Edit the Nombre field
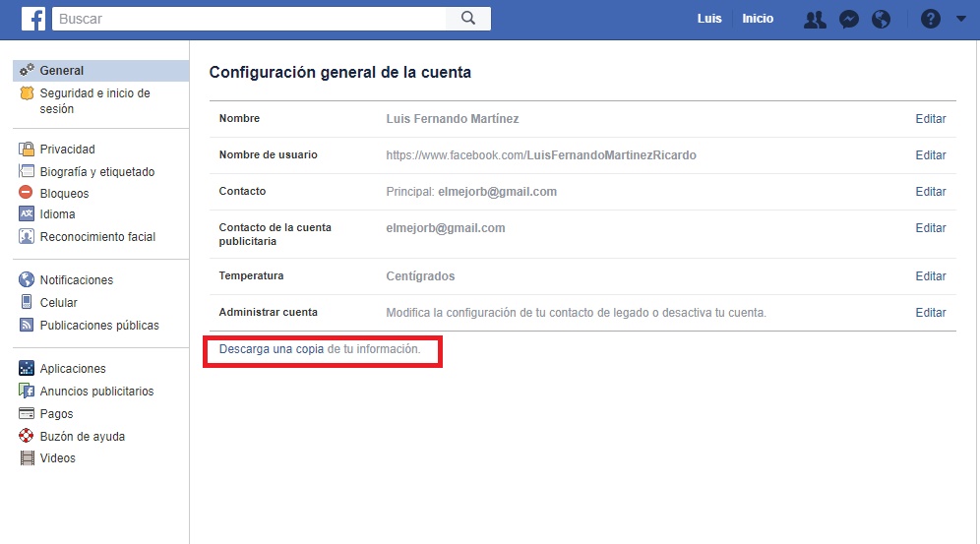980x544 pixels. 930,119
